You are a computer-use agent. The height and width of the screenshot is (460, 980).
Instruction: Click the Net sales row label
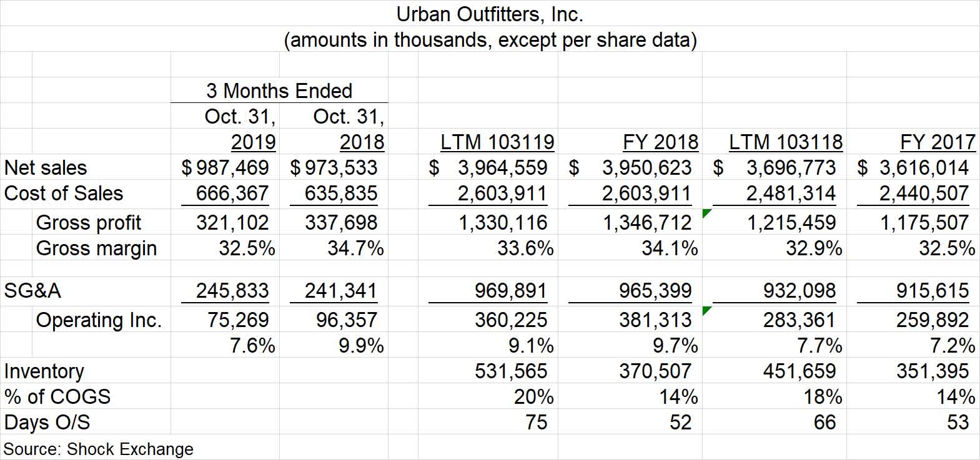pos(46,168)
